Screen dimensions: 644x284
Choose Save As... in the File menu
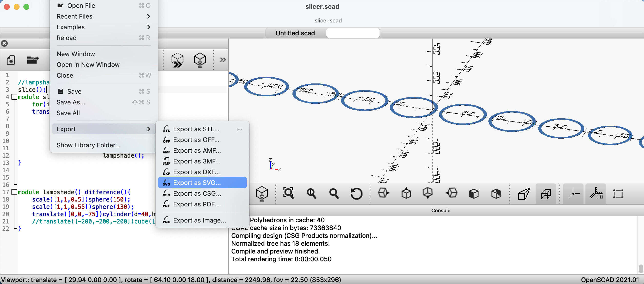[103, 102]
